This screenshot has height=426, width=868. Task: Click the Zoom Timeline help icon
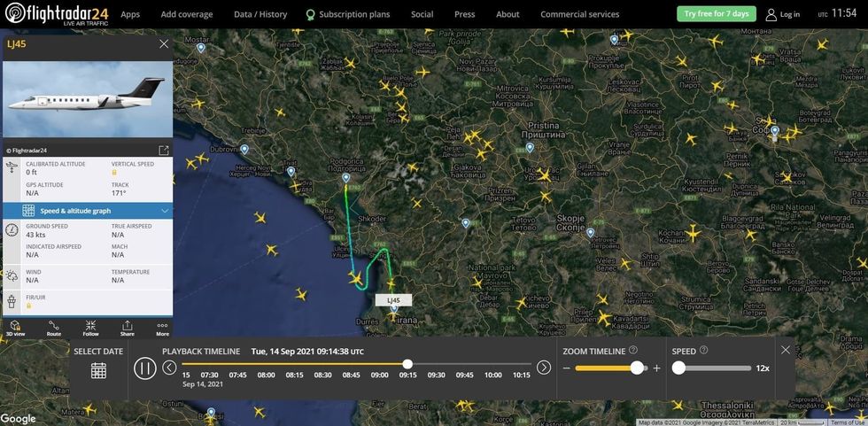(633, 351)
